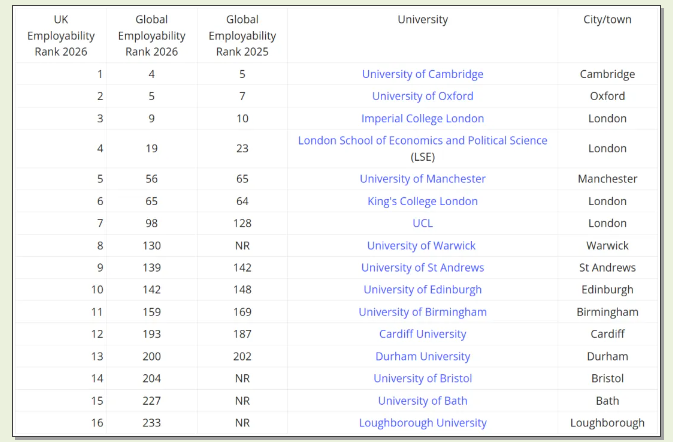Click the Global Employability Rank 2025 column header
This screenshot has height=442, width=673.
pyautogui.click(x=241, y=36)
